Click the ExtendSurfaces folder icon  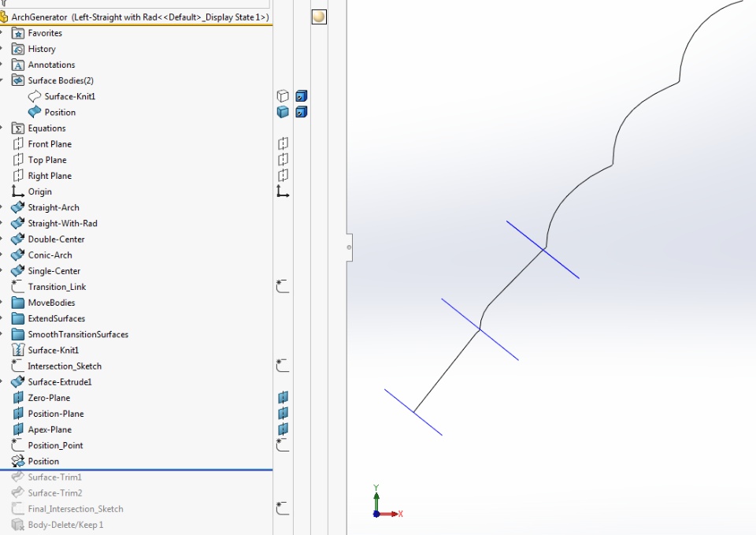tap(18, 319)
